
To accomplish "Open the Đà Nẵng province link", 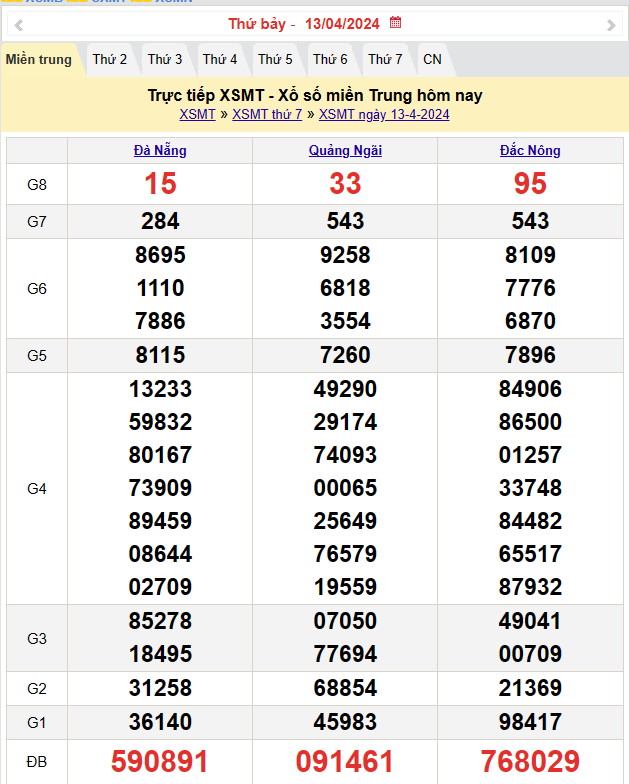I will click(x=160, y=150).
